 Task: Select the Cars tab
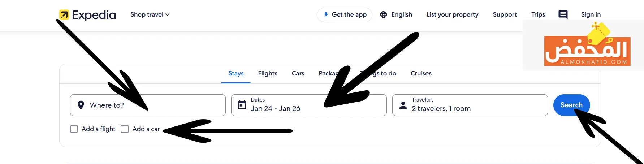point(298,73)
